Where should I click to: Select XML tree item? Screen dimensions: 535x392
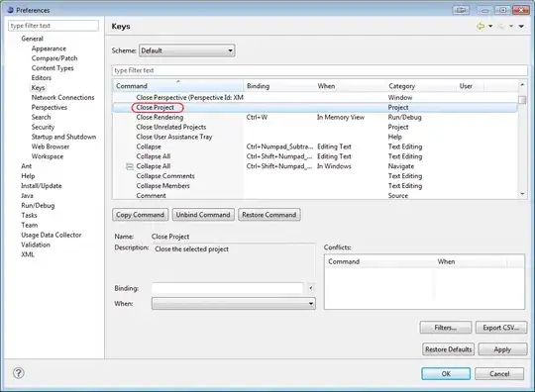28,254
